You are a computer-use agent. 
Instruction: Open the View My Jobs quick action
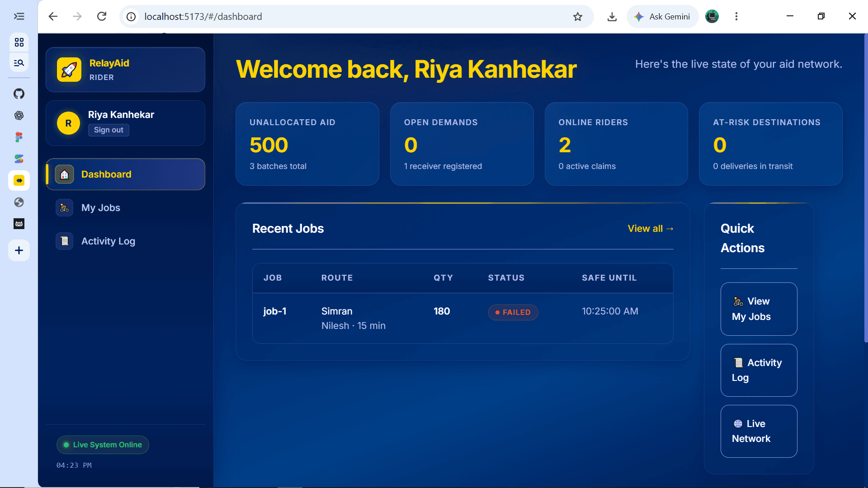759,309
